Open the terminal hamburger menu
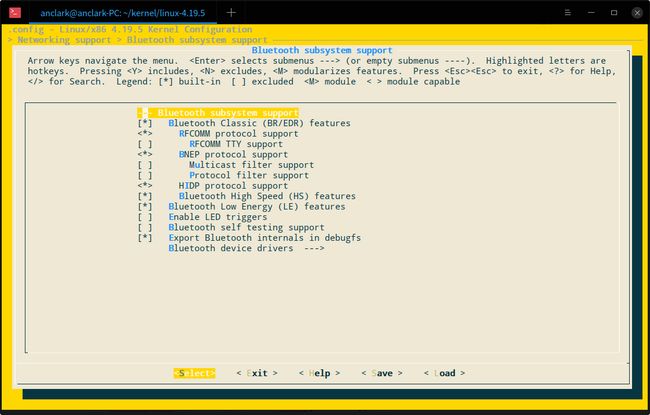Viewport: 650px width, 415px height. (568, 13)
